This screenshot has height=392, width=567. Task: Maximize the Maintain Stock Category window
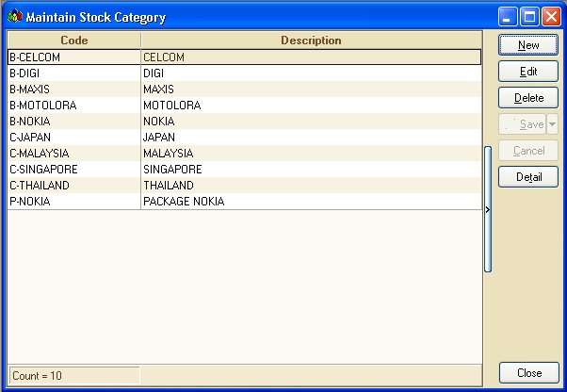pyautogui.click(x=529, y=17)
